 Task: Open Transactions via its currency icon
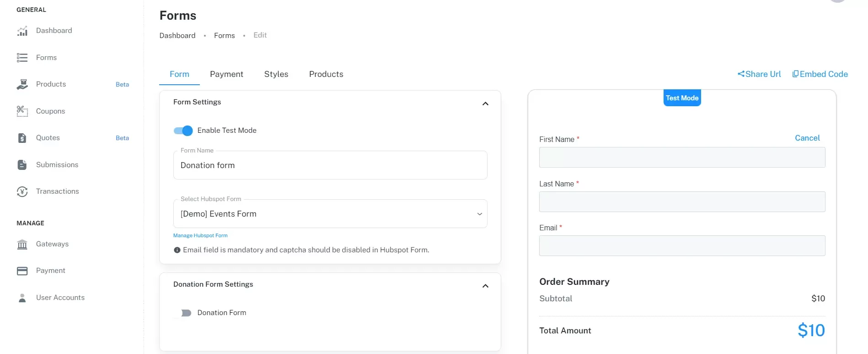point(22,191)
